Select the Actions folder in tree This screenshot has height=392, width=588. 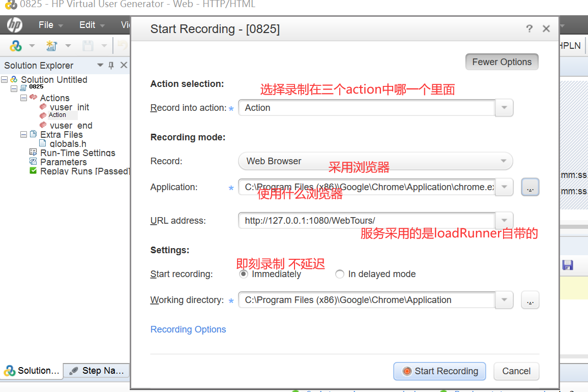tap(55, 98)
